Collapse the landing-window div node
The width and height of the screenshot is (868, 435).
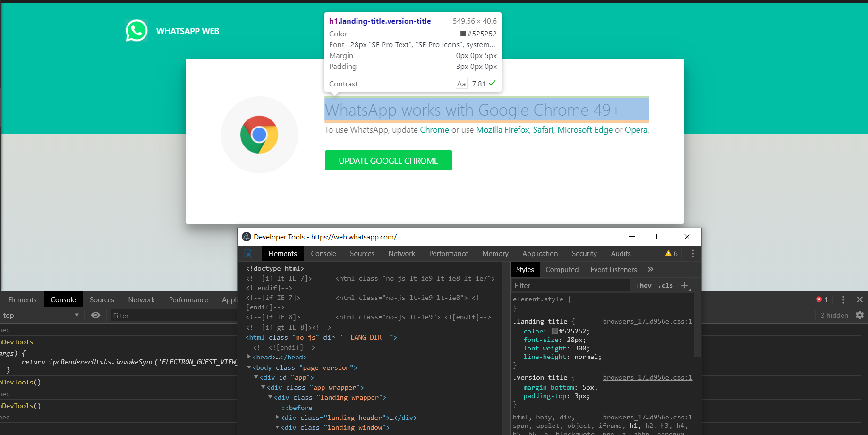point(277,427)
